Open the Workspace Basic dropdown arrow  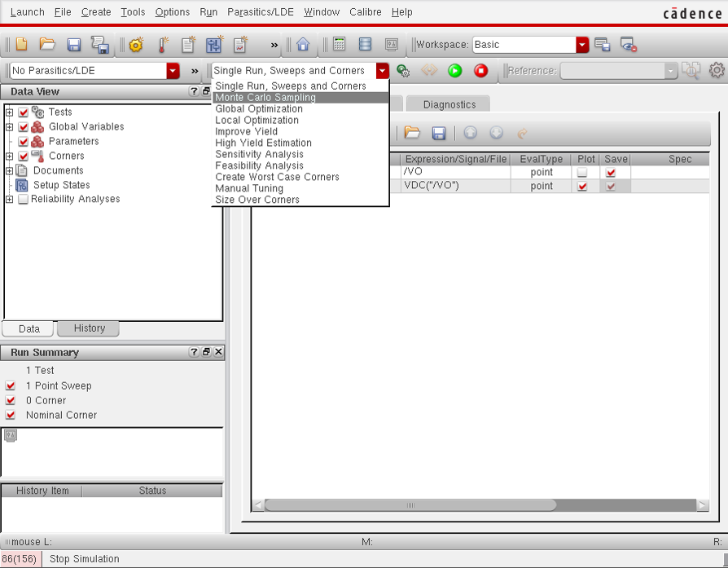[x=582, y=45]
